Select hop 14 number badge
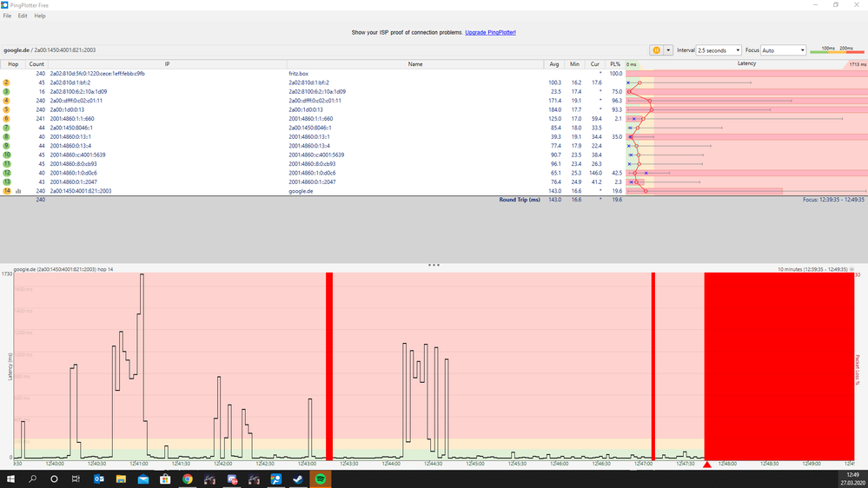 (7, 191)
